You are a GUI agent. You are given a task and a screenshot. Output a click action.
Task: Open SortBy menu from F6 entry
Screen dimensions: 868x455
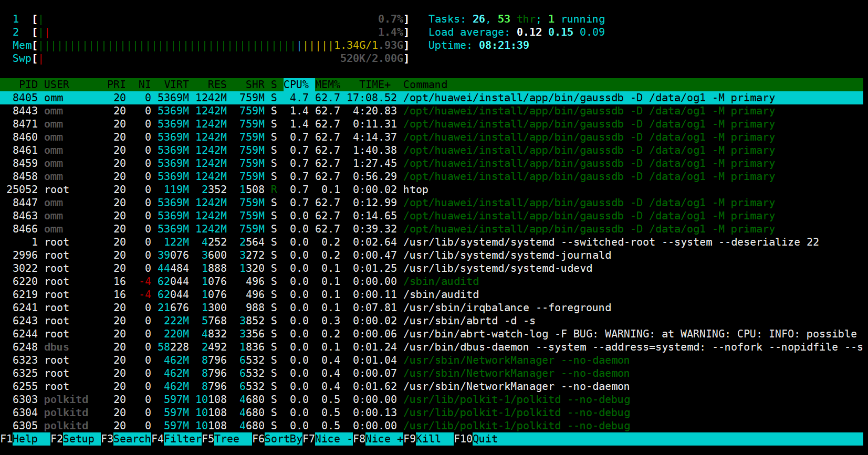[277, 439]
